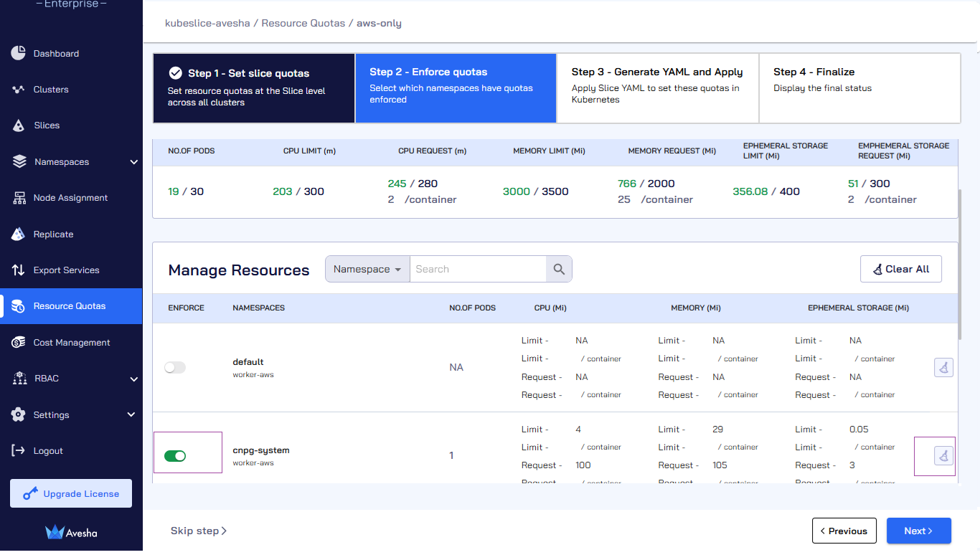Click the NO.OF PODS value 19 / 30
Image resolution: width=980 pixels, height=560 pixels.
(x=186, y=191)
